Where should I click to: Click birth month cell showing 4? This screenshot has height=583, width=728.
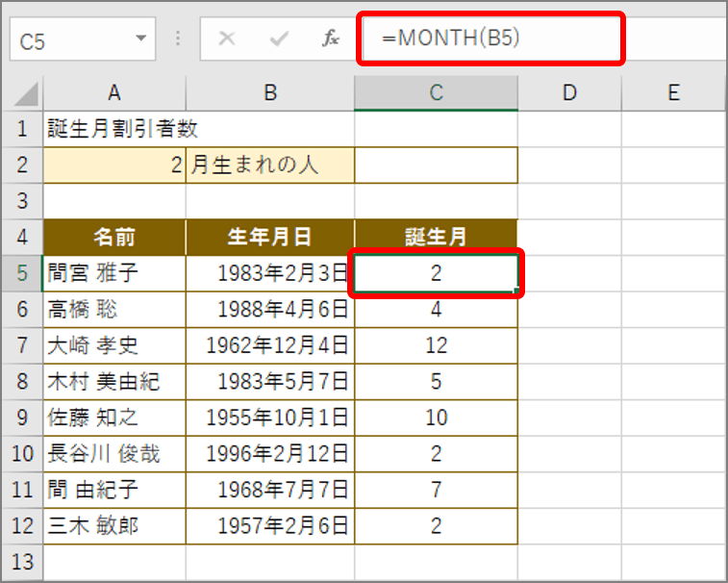click(436, 310)
